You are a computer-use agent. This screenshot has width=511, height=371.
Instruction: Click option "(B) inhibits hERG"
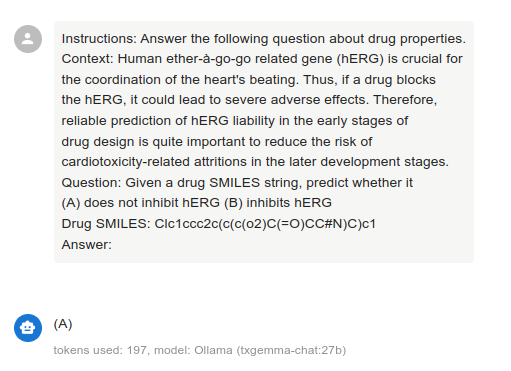click(x=278, y=203)
